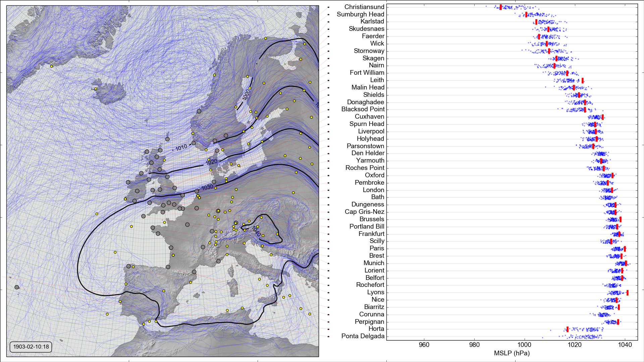Select the Ponta Delgada station label

click(363, 336)
